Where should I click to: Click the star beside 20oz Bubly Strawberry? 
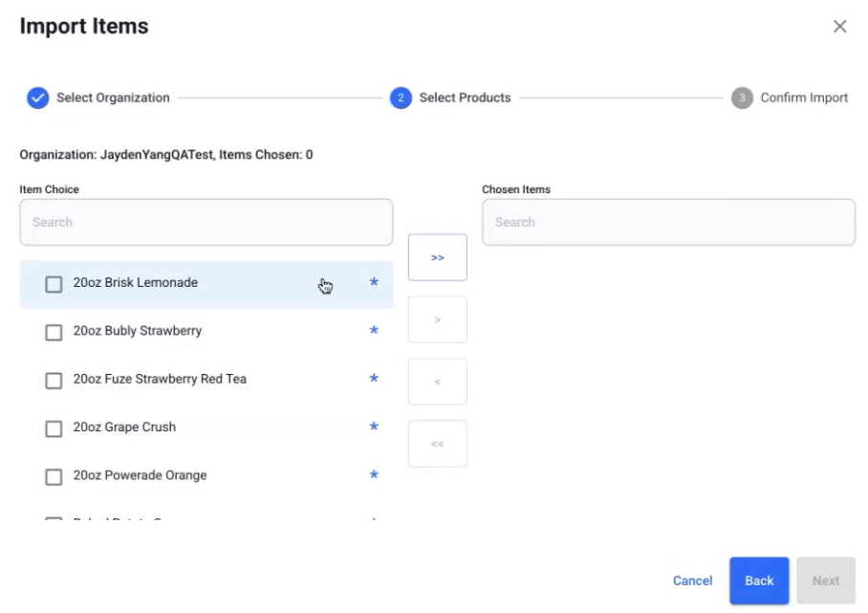374,331
